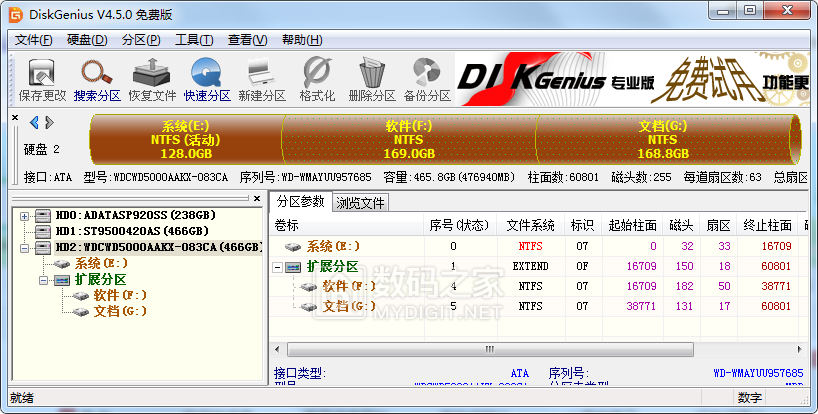Click the 软件(F:) 169.0GB partition bar
The height and width of the screenshot is (414, 818).
pyautogui.click(x=409, y=139)
